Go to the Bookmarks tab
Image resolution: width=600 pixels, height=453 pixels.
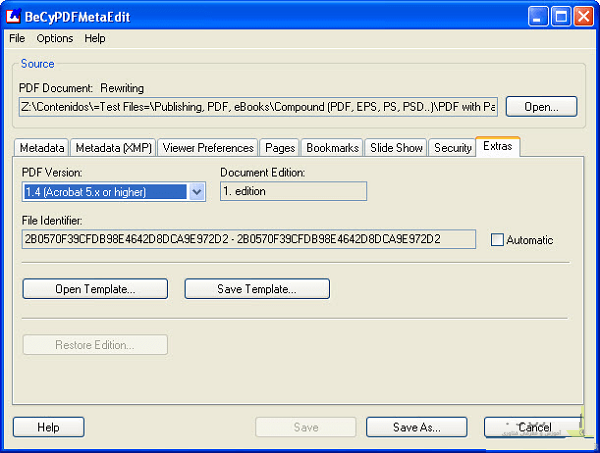[x=332, y=148]
